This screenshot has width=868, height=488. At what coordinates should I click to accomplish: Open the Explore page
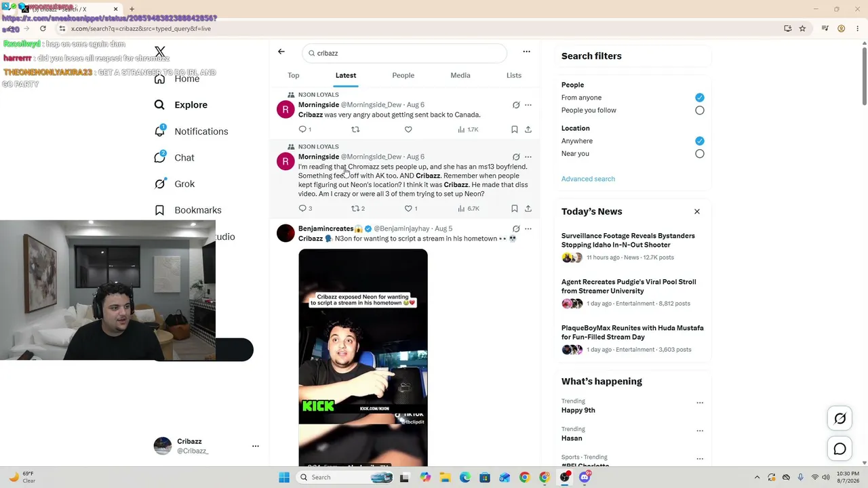click(x=180, y=105)
